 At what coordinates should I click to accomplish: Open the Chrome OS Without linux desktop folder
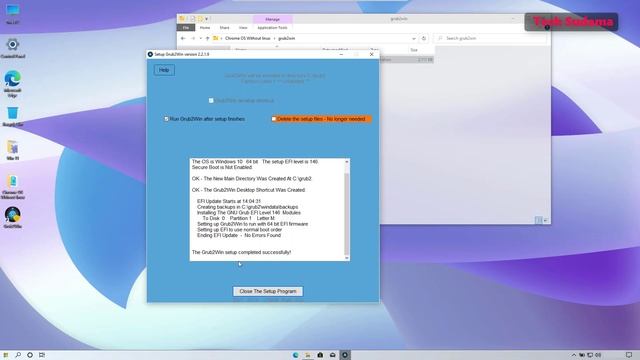[x=13, y=187]
